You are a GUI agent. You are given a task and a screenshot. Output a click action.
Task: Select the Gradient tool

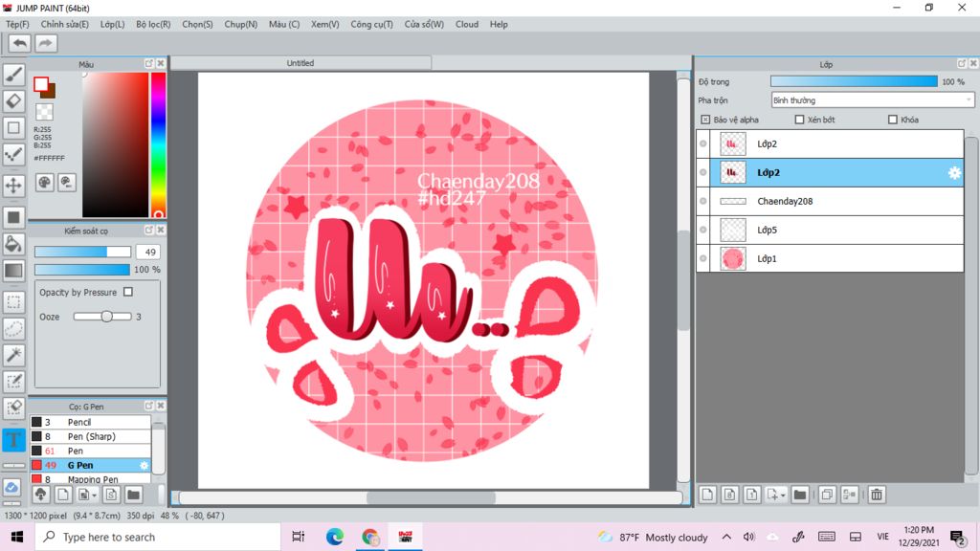coord(13,270)
